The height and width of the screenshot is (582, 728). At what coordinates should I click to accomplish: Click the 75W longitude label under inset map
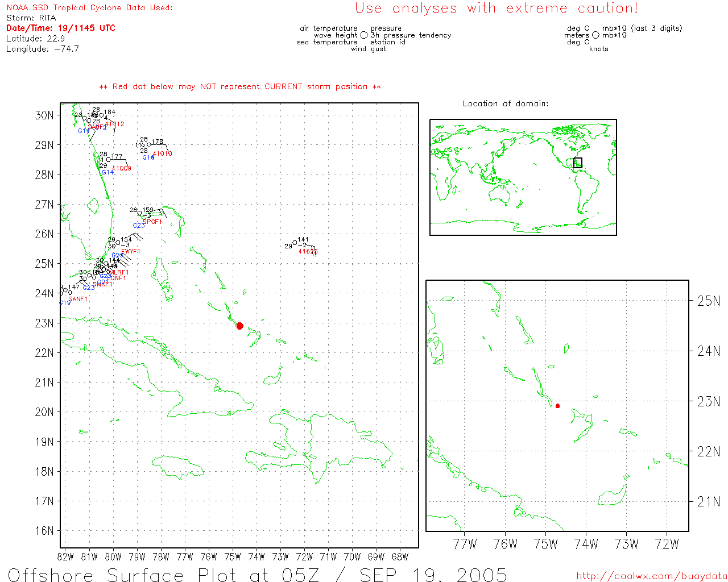point(545,544)
